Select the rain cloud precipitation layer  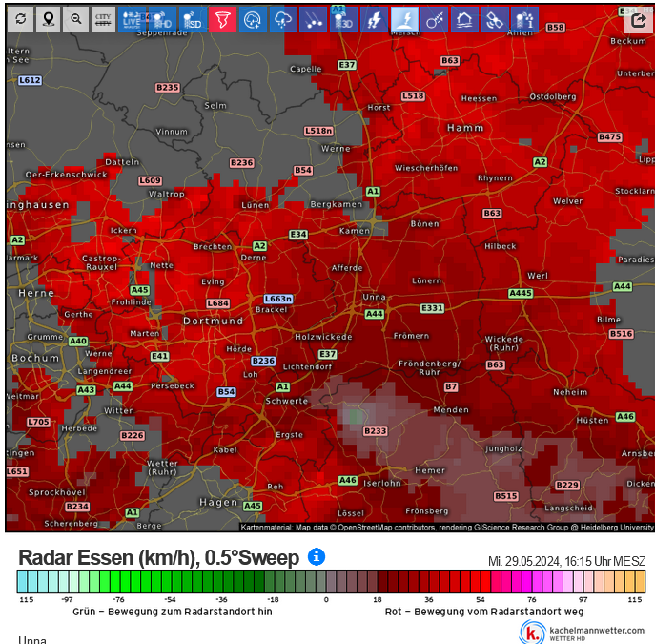(x=283, y=19)
